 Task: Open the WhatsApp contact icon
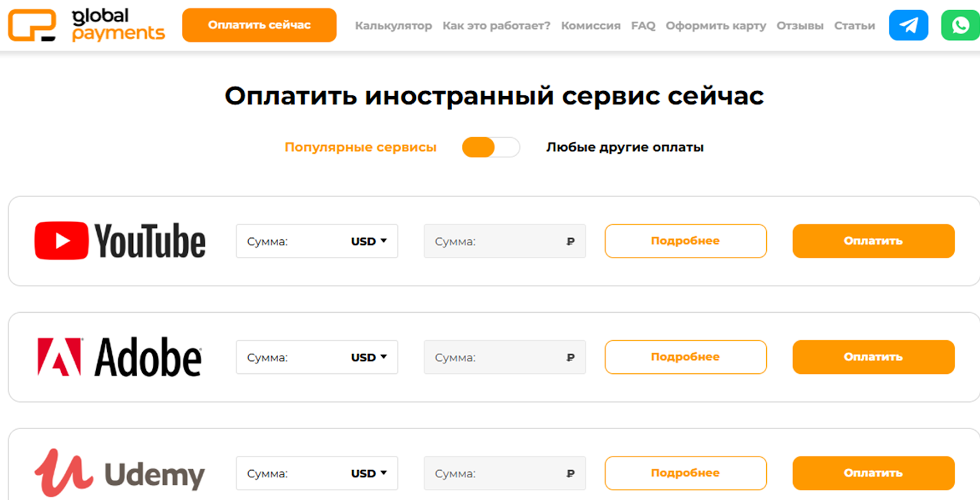click(x=960, y=25)
